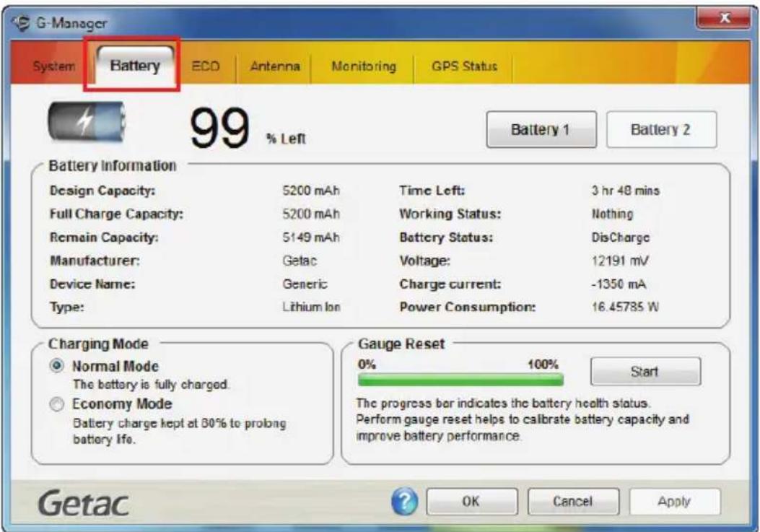Start the gauge reset
This screenshot has height=532, width=760.
point(645,372)
